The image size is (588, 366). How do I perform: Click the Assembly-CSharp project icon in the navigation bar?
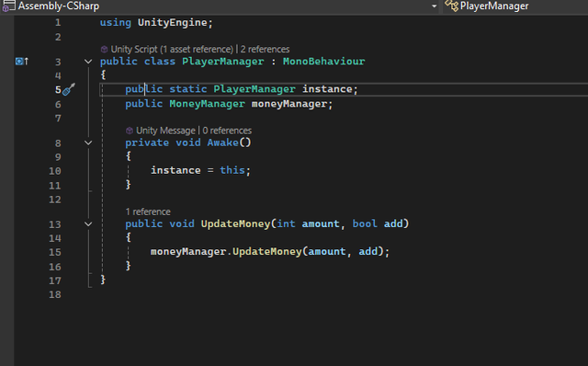click(8, 6)
